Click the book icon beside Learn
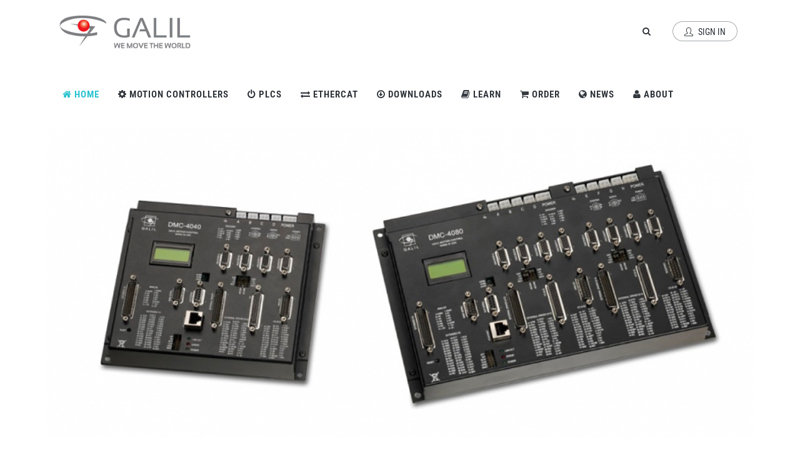The height and width of the screenshot is (450, 800). [465, 94]
